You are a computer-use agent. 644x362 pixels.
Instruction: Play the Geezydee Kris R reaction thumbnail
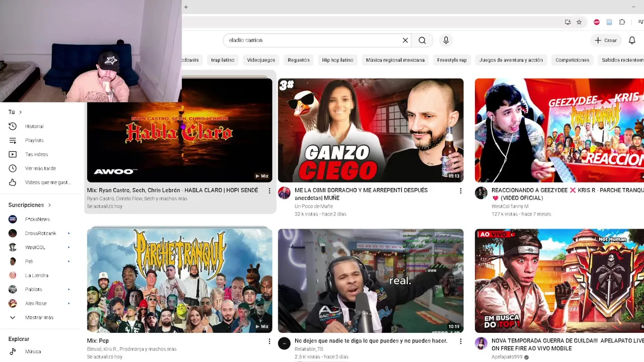pyautogui.click(x=559, y=130)
